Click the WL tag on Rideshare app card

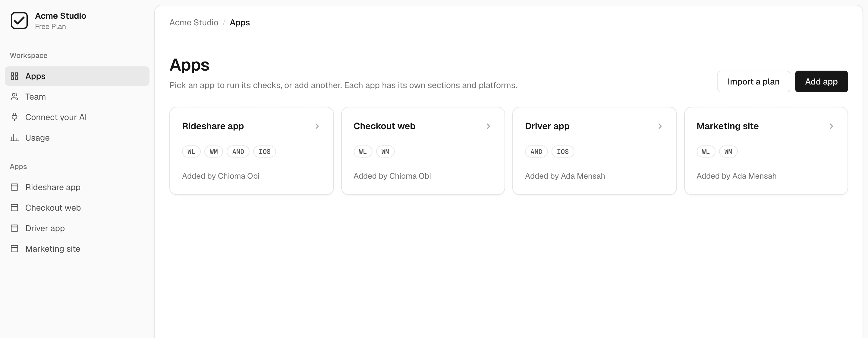[191, 152]
